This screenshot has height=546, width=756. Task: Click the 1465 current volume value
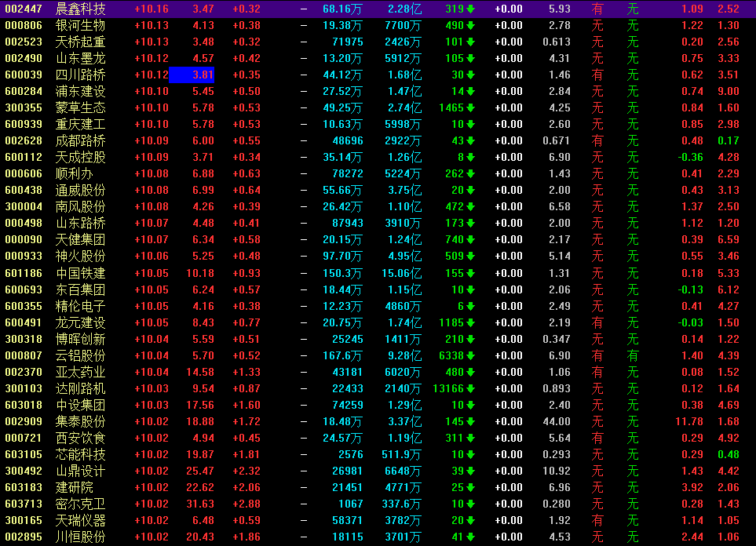pyautogui.click(x=451, y=107)
